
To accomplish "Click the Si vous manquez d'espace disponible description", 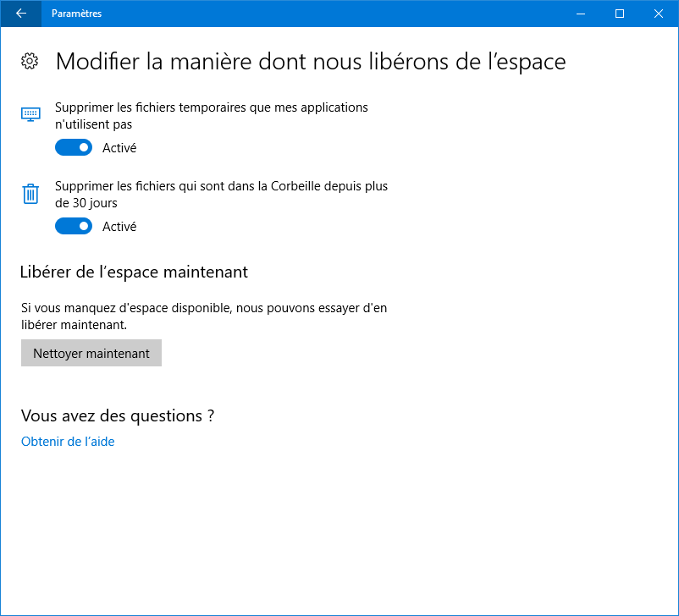I will pos(204,316).
